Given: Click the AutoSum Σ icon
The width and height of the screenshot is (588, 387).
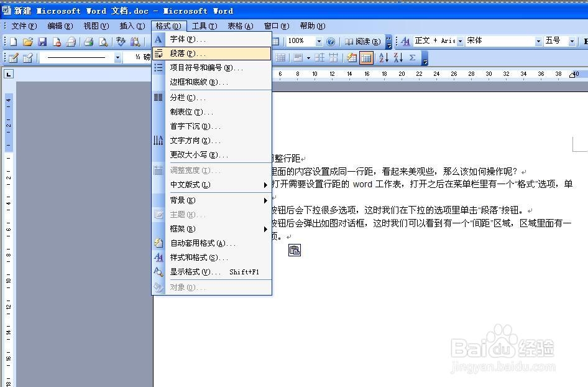Looking at the screenshot, I should [x=412, y=58].
